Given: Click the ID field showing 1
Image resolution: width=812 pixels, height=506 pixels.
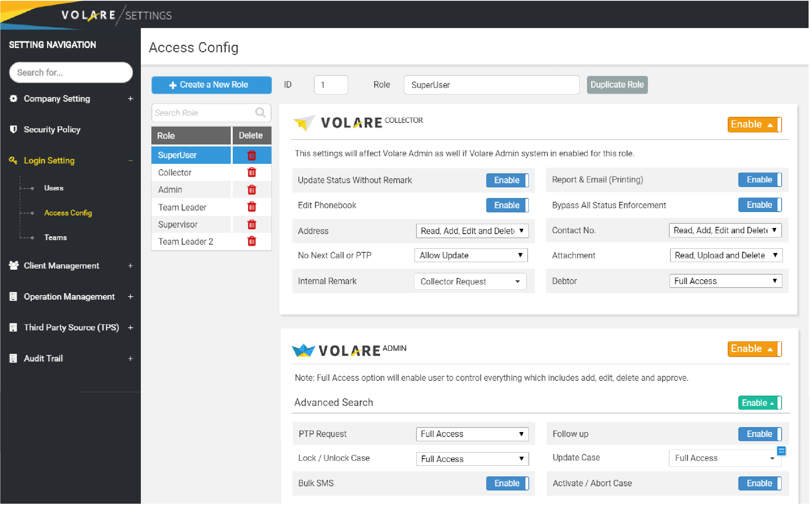Looking at the screenshot, I should click(332, 85).
